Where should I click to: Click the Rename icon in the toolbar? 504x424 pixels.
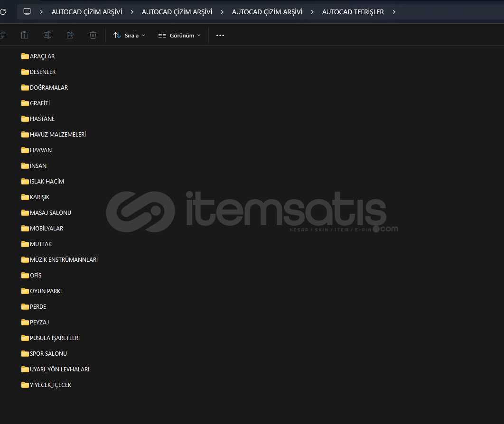click(x=47, y=35)
